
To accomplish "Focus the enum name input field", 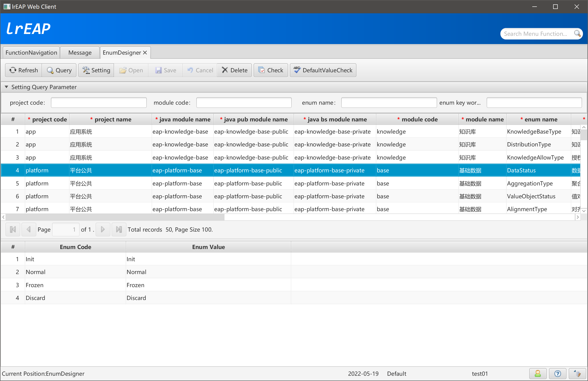I will tap(389, 103).
